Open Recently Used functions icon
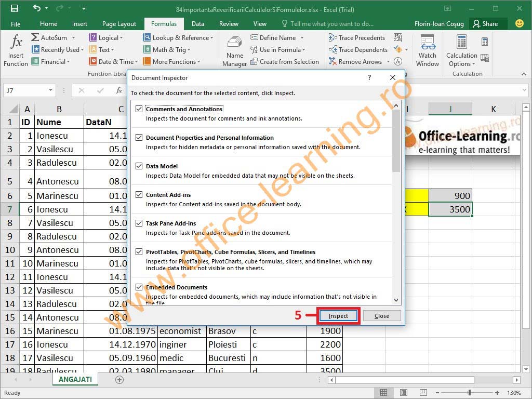532x399 pixels. click(x=35, y=49)
